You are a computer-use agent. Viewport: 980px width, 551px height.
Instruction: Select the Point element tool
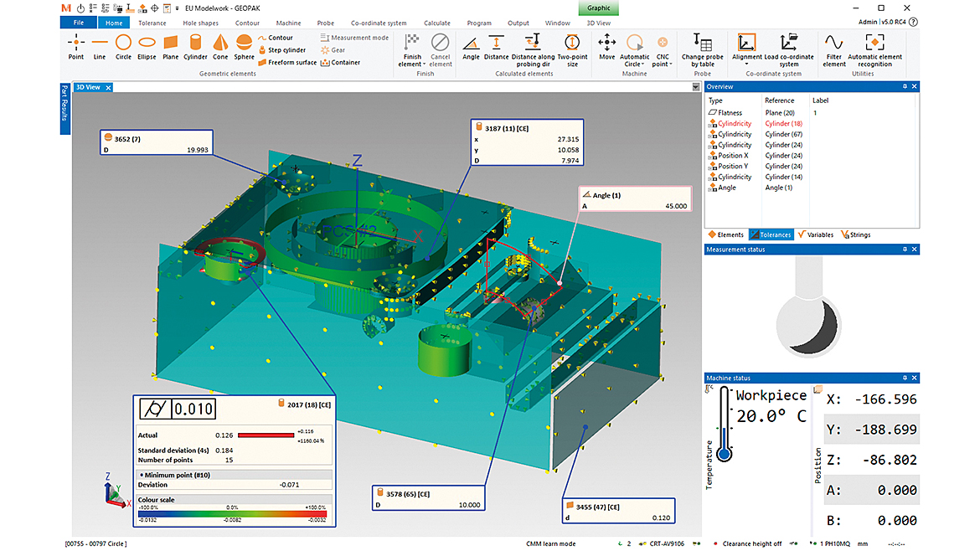tap(75, 48)
